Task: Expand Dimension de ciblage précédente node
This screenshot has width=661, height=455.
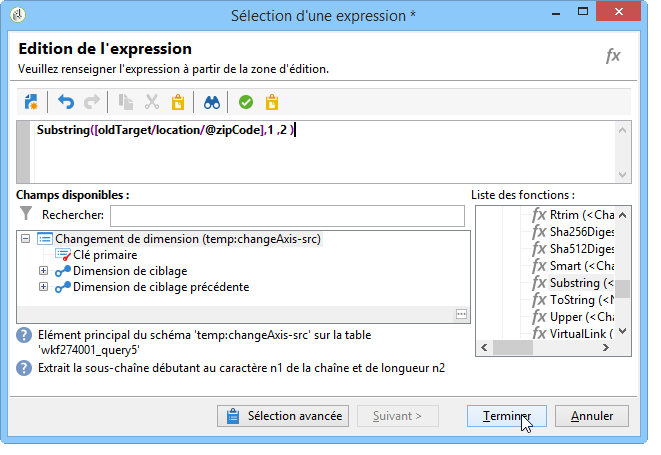Action: tap(43, 287)
